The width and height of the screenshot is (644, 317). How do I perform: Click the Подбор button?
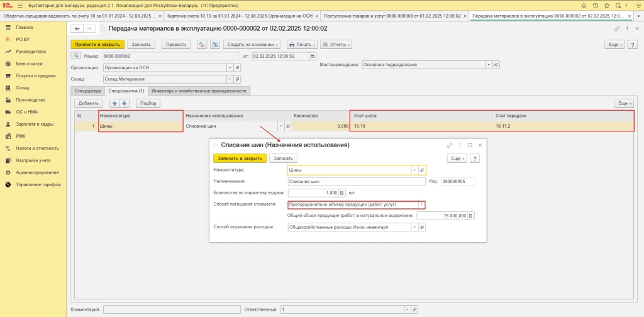click(x=148, y=104)
